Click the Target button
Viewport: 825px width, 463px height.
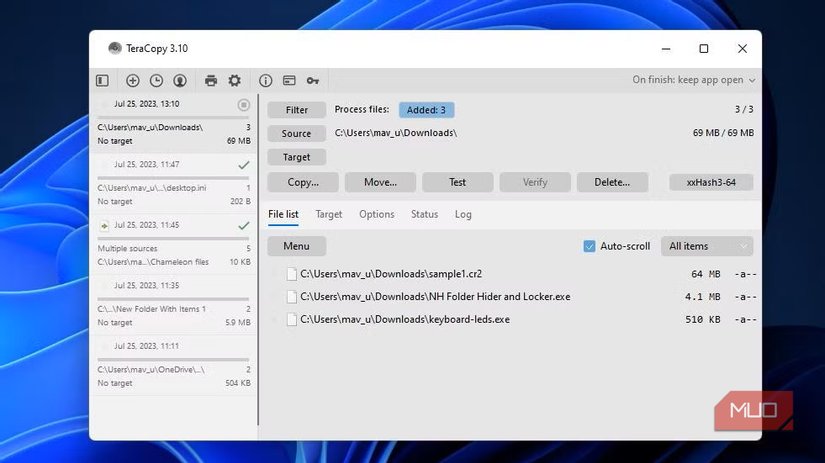click(296, 157)
